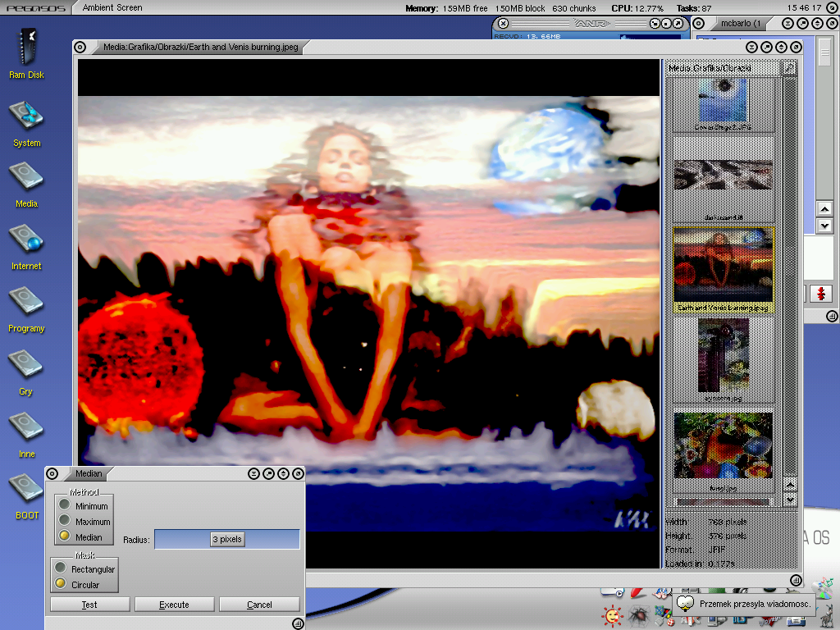Click the image viewer title bar tab
The width and height of the screenshot is (840, 630).
(200, 47)
